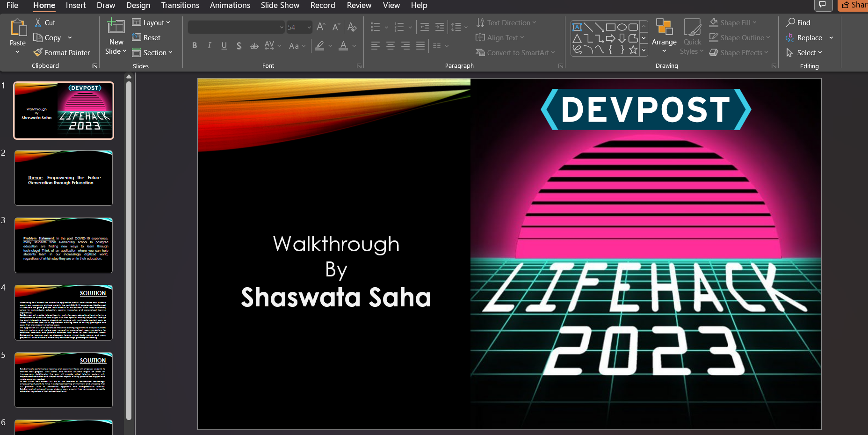Toggle underline on selected text
868x435 pixels.
[224, 45]
